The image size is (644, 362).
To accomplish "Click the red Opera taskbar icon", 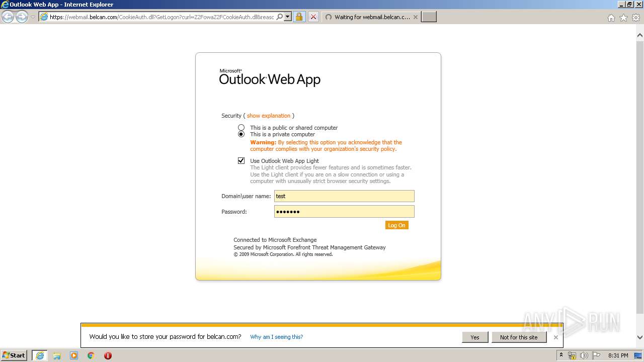I will coord(108,355).
